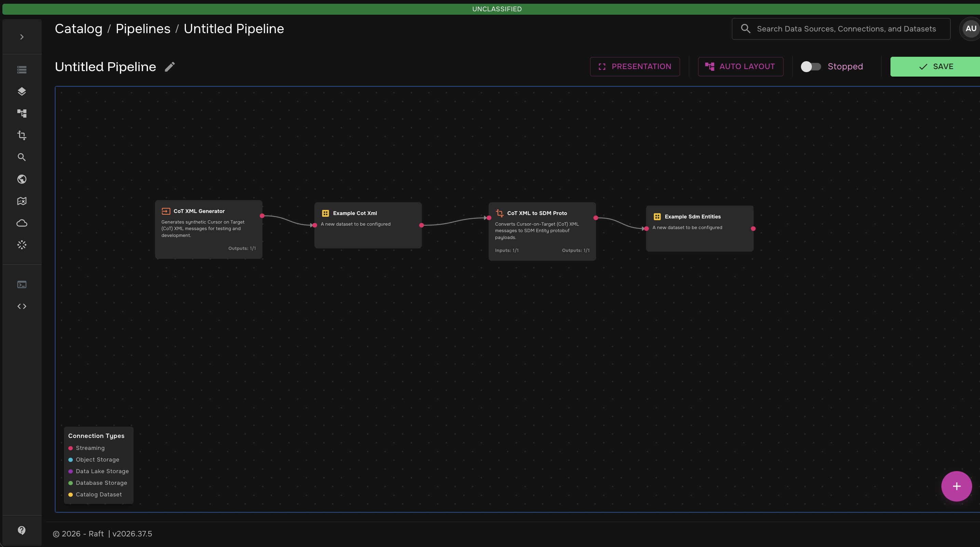Add a node with the pink plus button
Image resolution: width=980 pixels, height=547 pixels.
point(956,486)
